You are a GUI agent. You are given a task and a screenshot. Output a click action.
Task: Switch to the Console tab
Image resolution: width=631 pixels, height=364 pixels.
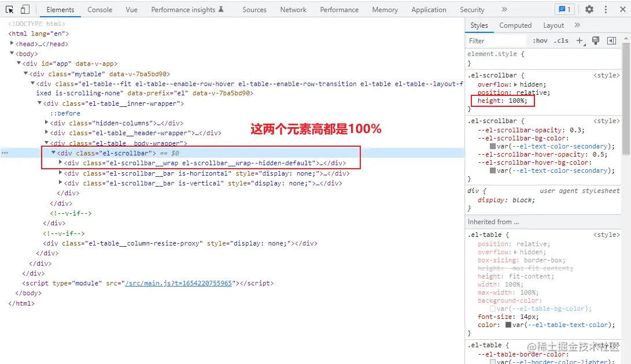coord(100,10)
